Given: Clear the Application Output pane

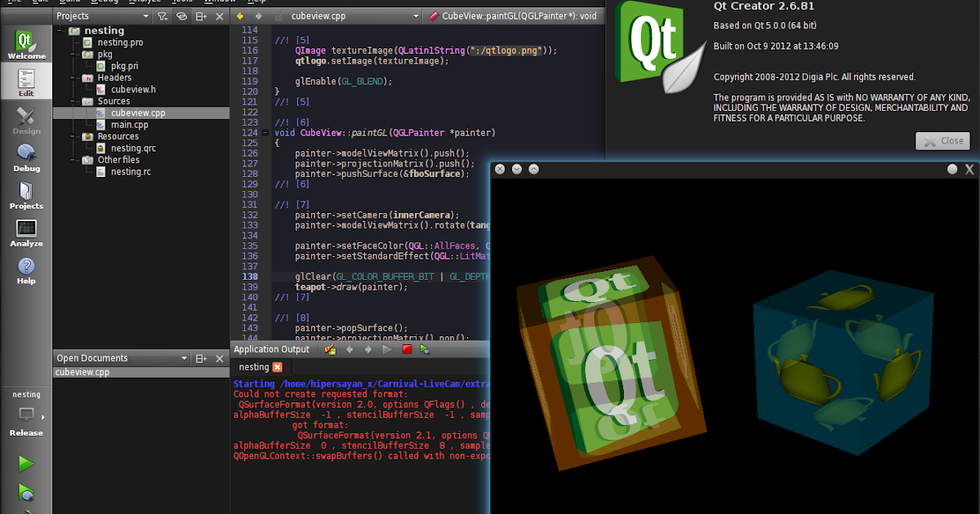Looking at the screenshot, I should pyautogui.click(x=328, y=349).
